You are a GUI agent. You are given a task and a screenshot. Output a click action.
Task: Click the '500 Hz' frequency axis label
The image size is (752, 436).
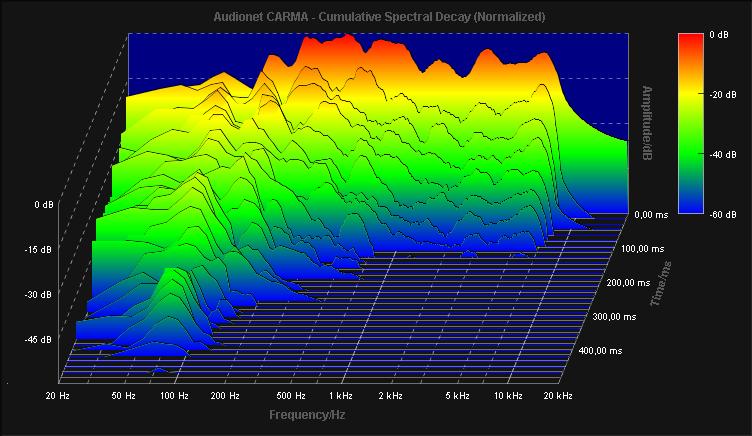pyautogui.click(x=291, y=396)
